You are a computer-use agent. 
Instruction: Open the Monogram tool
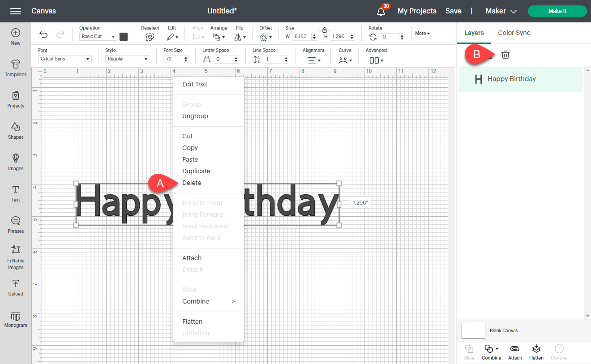(16, 320)
